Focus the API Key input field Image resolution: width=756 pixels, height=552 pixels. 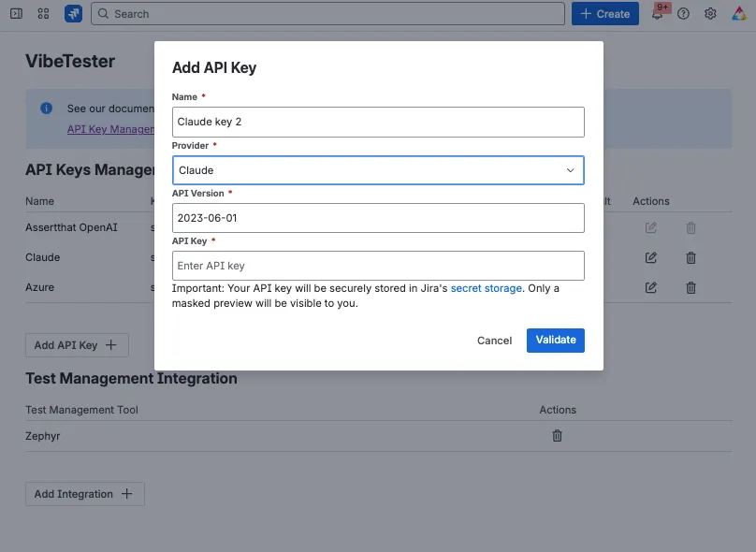coord(378,266)
